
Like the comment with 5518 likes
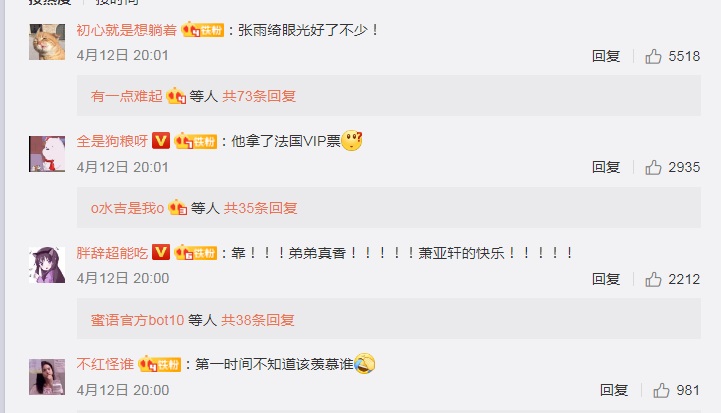point(653,56)
